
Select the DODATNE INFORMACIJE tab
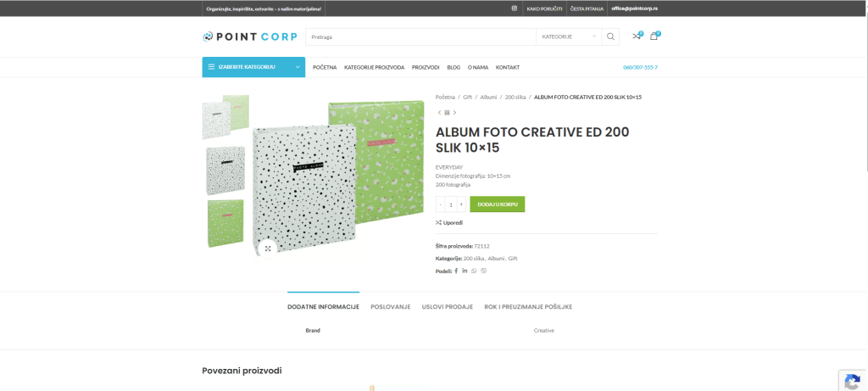pyautogui.click(x=323, y=307)
